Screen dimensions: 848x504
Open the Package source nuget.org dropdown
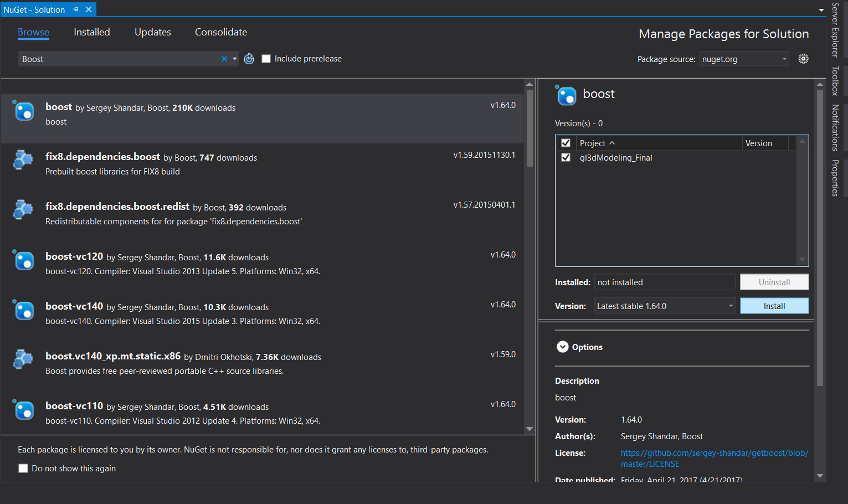(x=744, y=59)
